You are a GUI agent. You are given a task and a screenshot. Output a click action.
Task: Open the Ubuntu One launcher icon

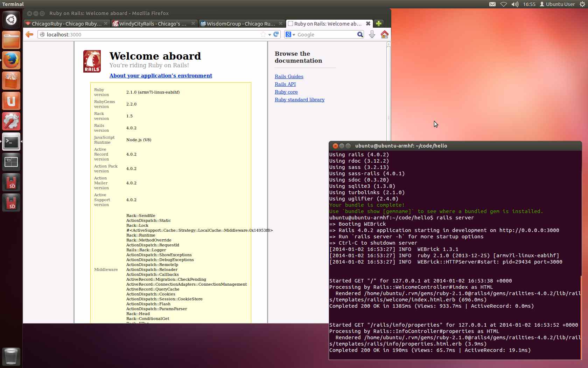(x=11, y=101)
